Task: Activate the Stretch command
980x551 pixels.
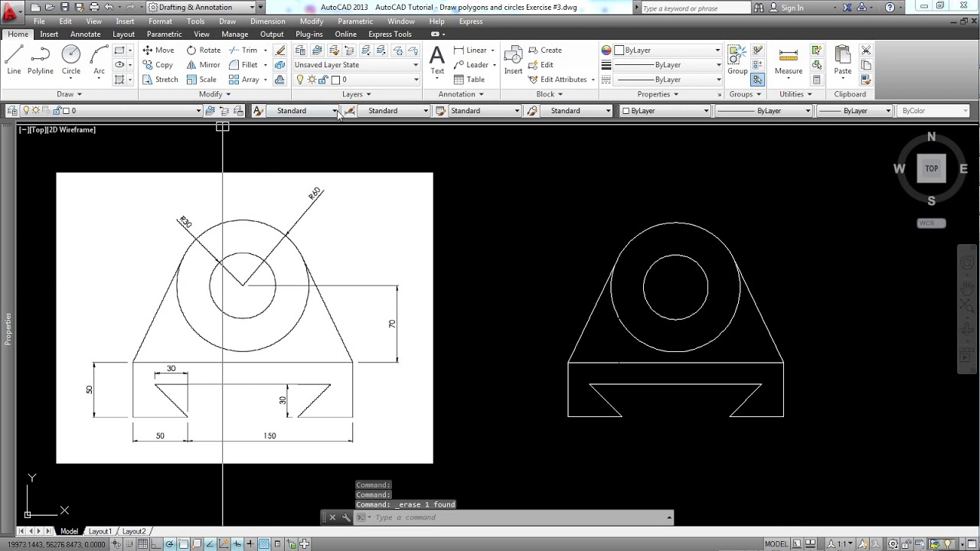Action: pyautogui.click(x=160, y=80)
